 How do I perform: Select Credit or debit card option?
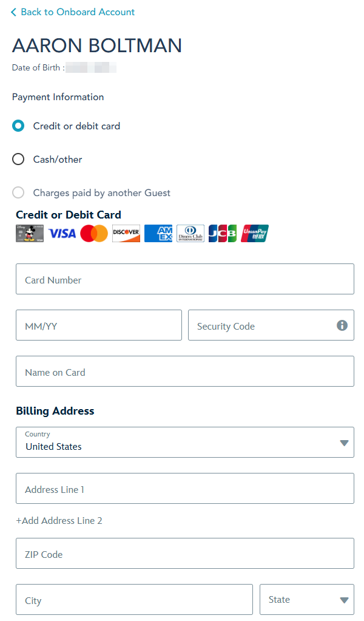18,126
